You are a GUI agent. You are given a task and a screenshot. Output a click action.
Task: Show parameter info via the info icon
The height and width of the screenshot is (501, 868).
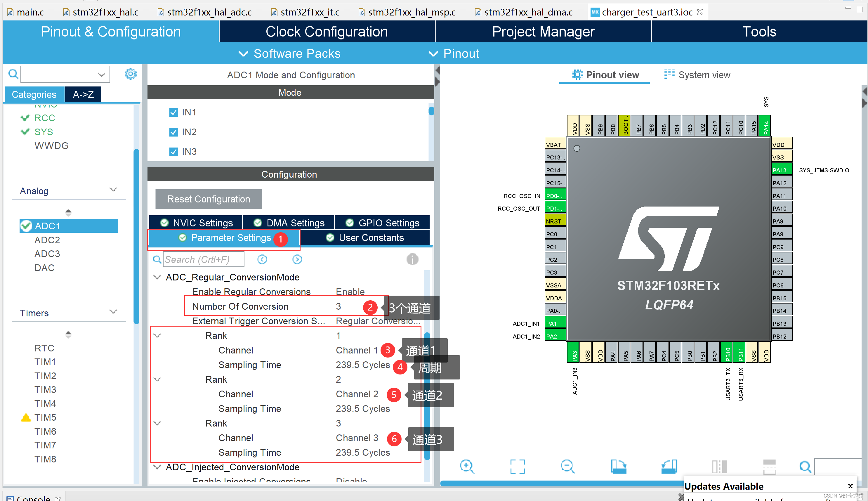[412, 259]
